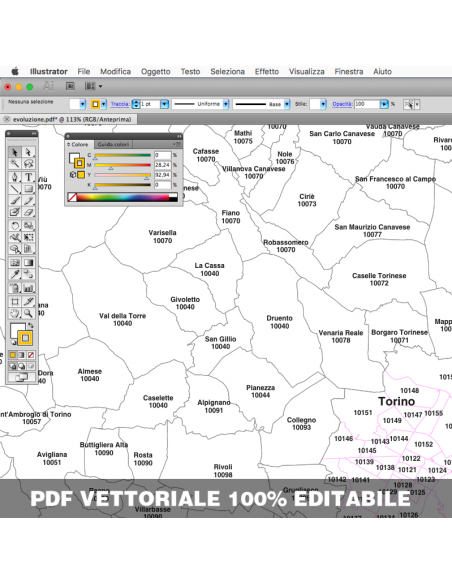Select the Slice tool

pyautogui.click(x=28, y=301)
